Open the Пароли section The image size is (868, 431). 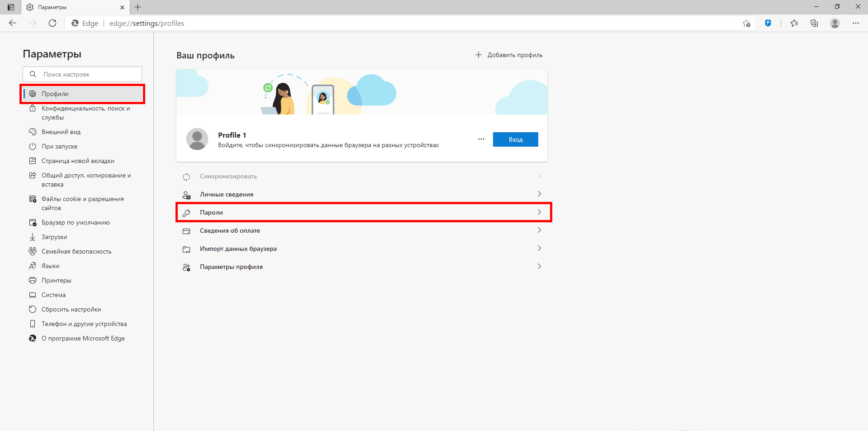coord(363,212)
